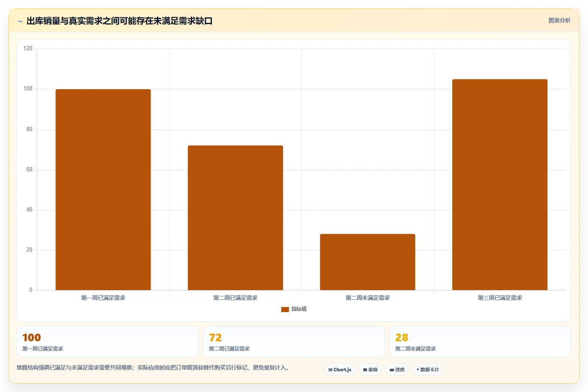Click the 表格 tag chip
This screenshot has width=588, height=392.
(x=370, y=370)
